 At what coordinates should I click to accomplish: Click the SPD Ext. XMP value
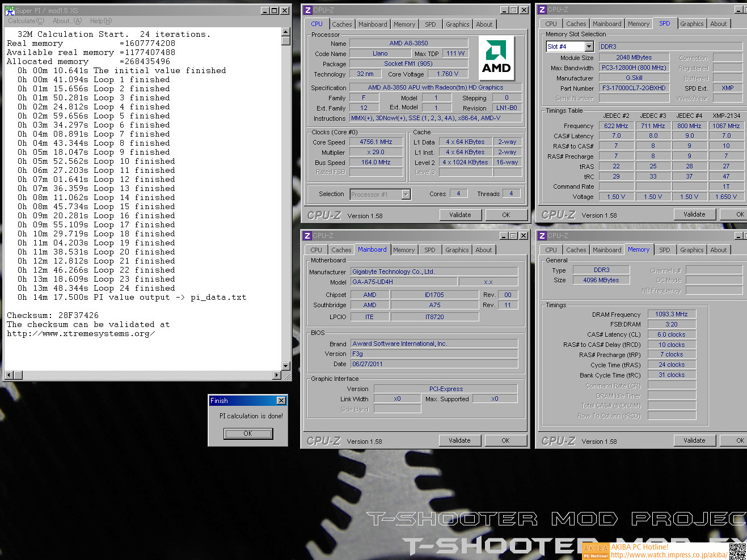(728, 88)
